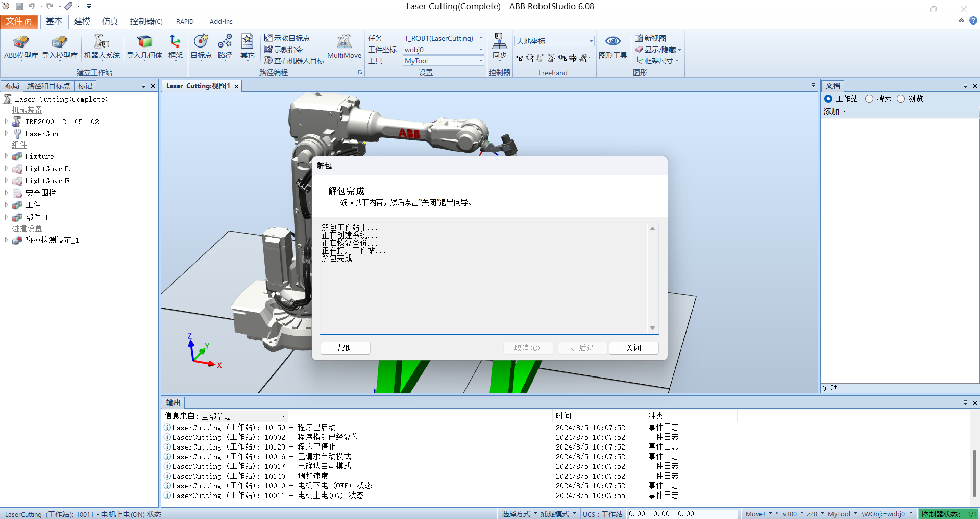Click 示教指令 teach instruction
The image size is (980, 519).
(x=283, y=50)
